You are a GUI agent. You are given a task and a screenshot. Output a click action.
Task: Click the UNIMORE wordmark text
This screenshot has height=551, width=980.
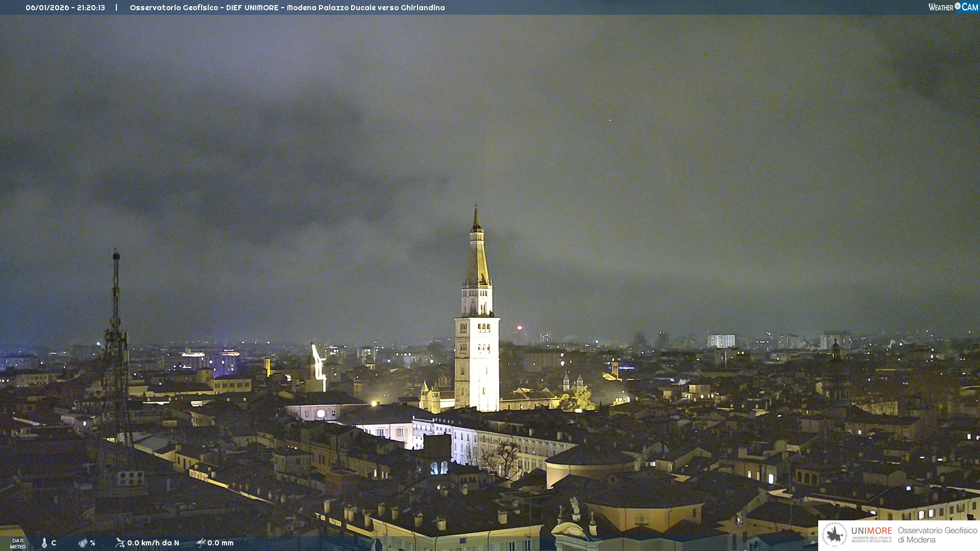[x=871, y=531]
